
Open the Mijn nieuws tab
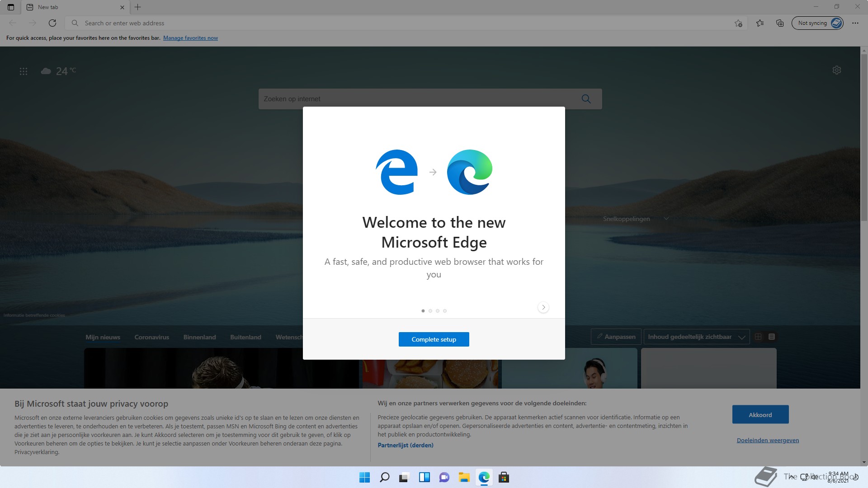(103, 337)
